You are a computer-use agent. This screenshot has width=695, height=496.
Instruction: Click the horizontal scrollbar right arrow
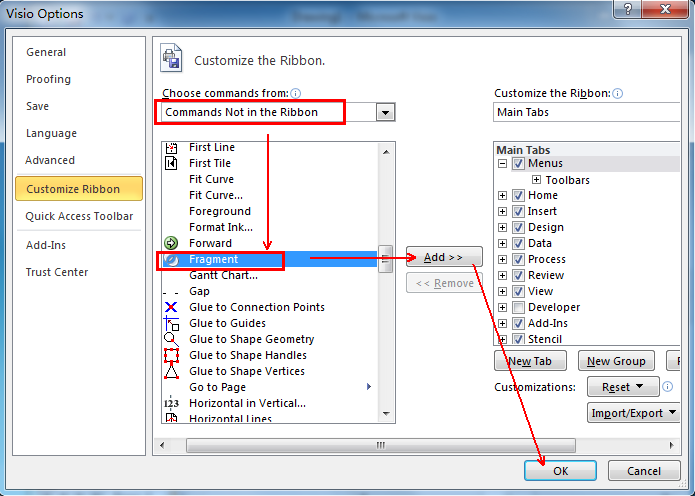(x=672, y=445)
